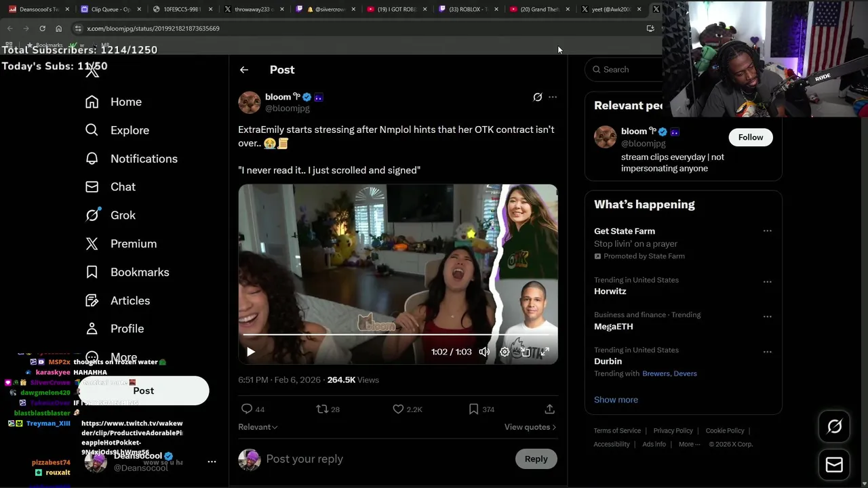Click the address bar URL
This screenshot has width=868, height=488.
point(153,28)
